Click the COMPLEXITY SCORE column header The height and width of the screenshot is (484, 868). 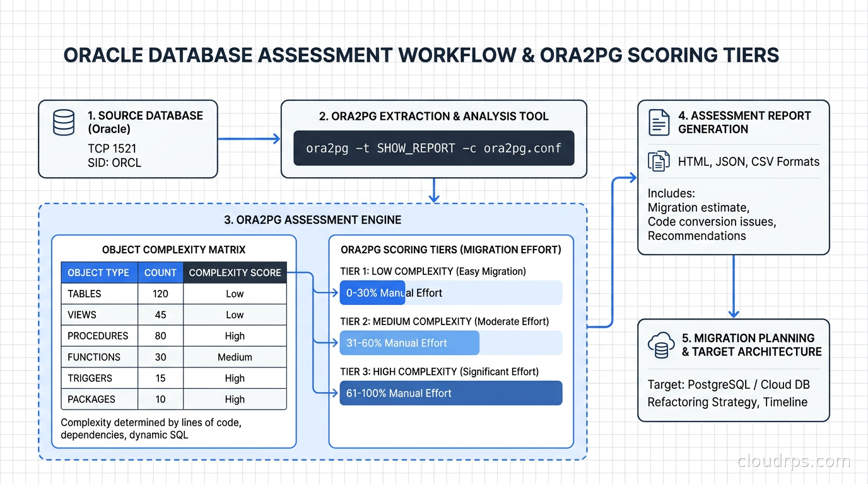pos(235,272)
